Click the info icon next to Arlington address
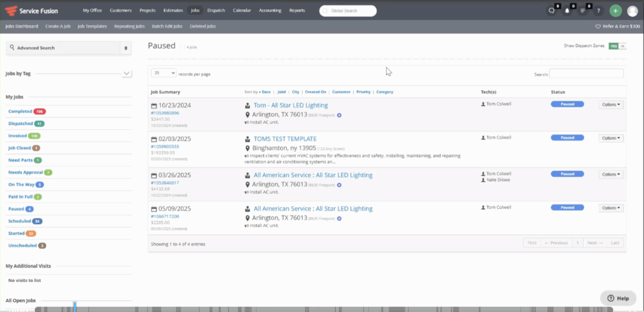This screenshot has height=312, width=644. [339, 115]
